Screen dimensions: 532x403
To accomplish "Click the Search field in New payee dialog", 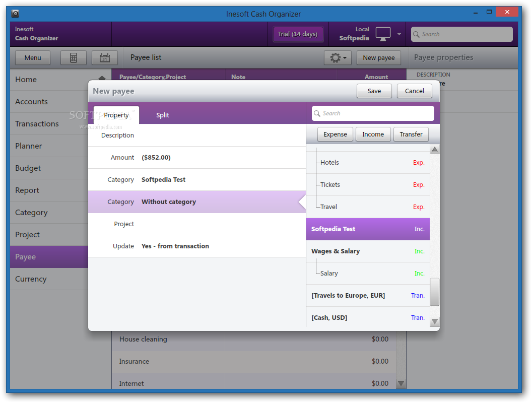I will tap(373, 113).
